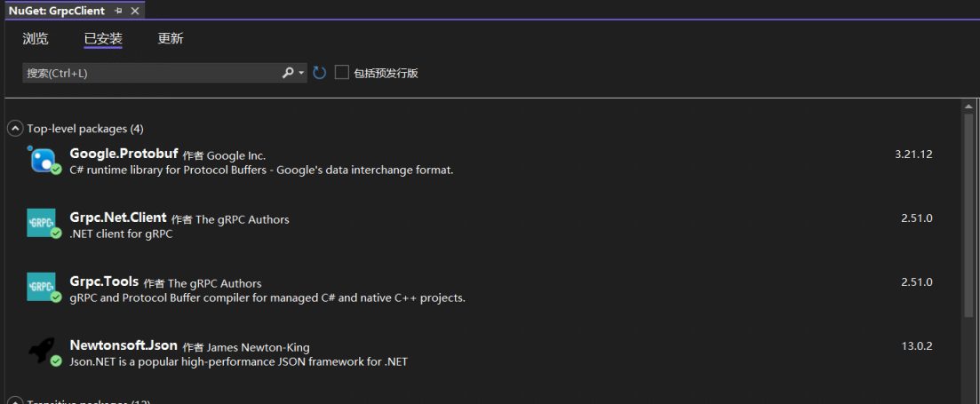This screenshot has height=404, width=980.
Task: Click the scrollbar up arrow
Action: point(968,107)
